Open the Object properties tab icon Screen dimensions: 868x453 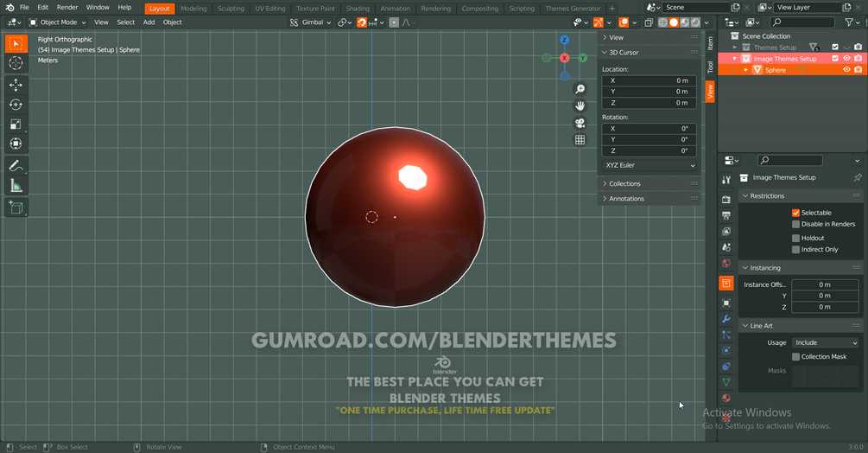[x=726, y=303]
